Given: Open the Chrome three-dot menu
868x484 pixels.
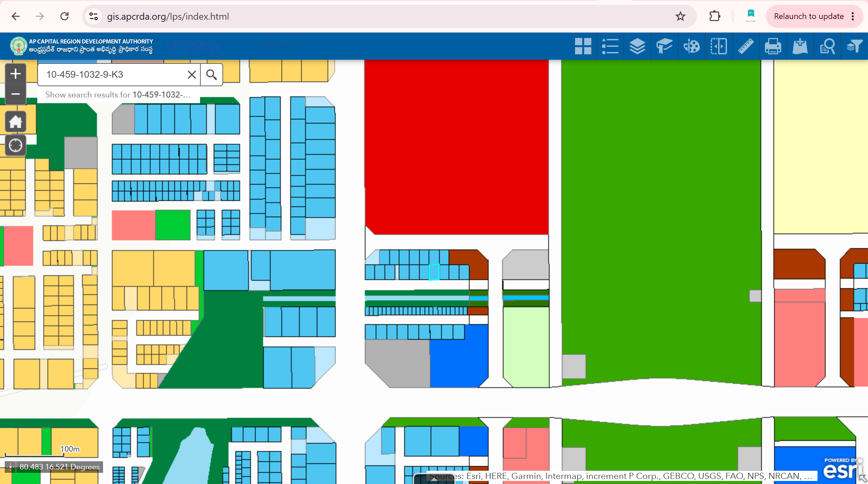Looking at the screenshot, I should 853,16.
